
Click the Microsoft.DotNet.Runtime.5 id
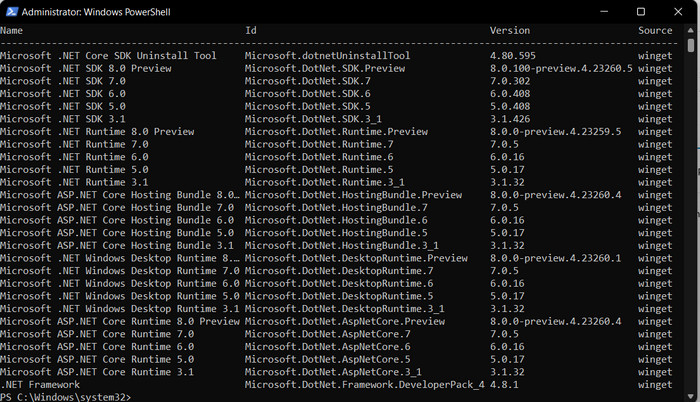point(319,170)
